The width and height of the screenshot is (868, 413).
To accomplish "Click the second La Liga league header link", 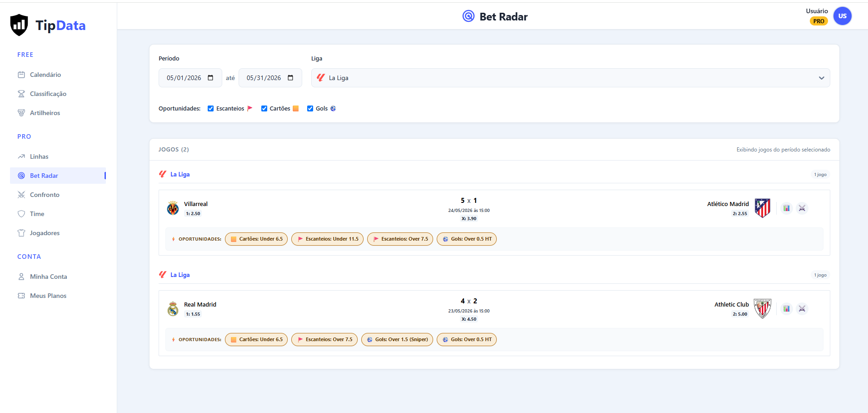I will point(180,275).
